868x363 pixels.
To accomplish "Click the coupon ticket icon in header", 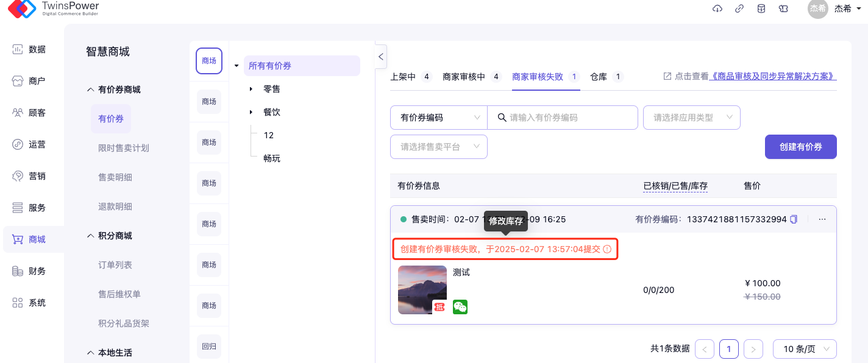I will (784, 9).
